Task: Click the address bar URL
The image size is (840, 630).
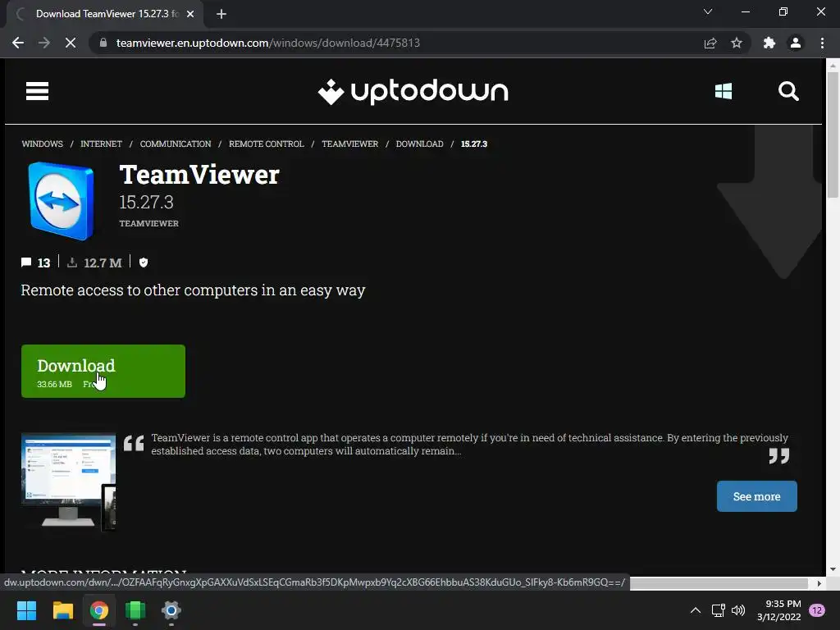Action: (268, 43)
